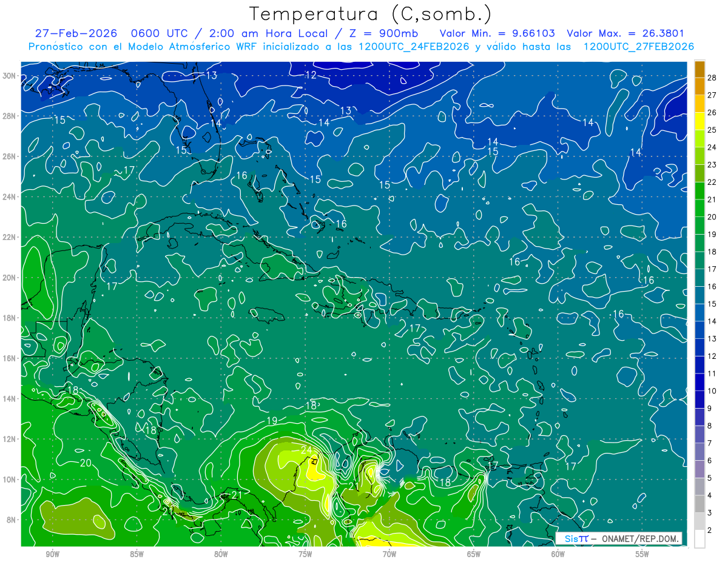Click the '16N' latitude axis label
Screen dimensions: 728x562
9,358
